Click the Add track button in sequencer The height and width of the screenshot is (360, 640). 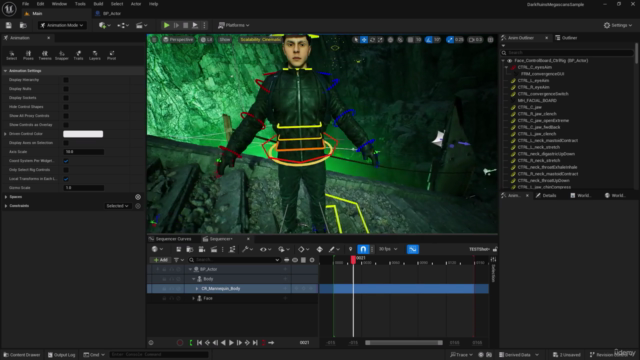coord(160,260)
